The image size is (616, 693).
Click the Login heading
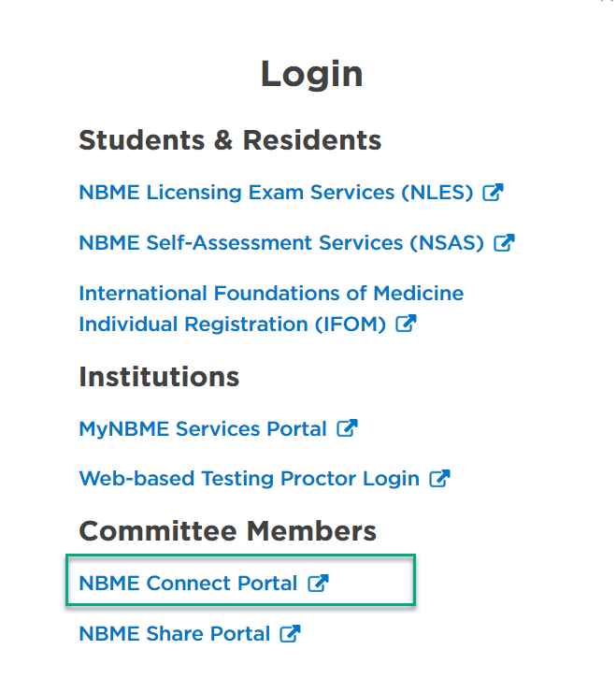pyautogui.click(x=312, y=74)
